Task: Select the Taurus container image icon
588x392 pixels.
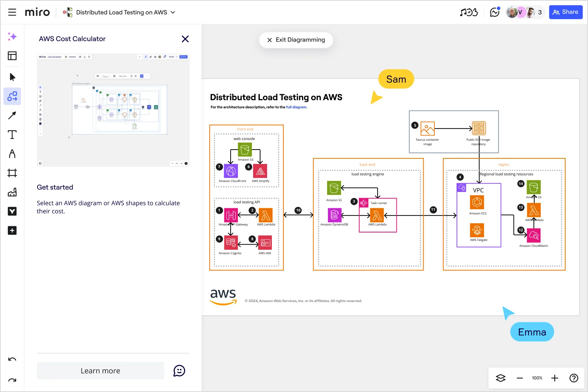Action: point(428,129)
